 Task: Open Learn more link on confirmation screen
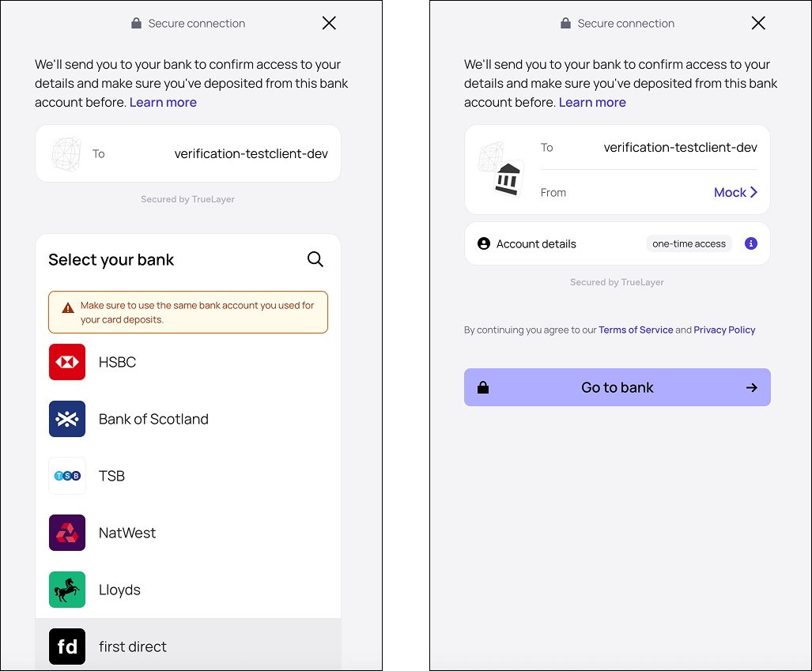pos(592,103)
